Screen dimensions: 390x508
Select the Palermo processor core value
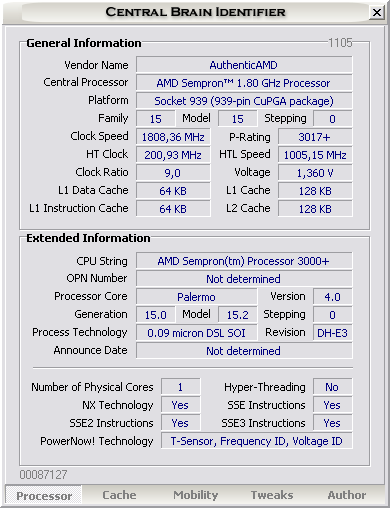[x=196, y=297]
